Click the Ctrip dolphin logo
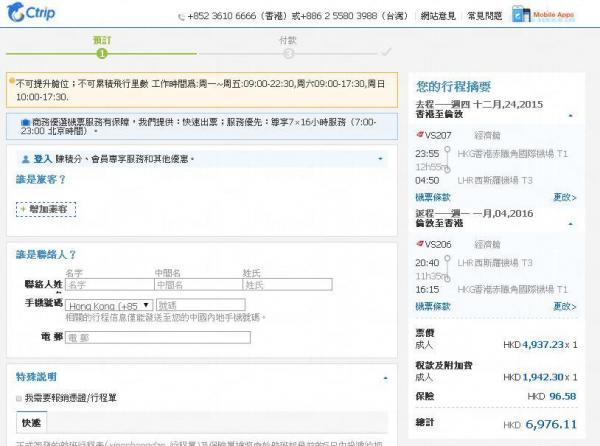This screenshot has height=446, width=600. pos(31,12)
